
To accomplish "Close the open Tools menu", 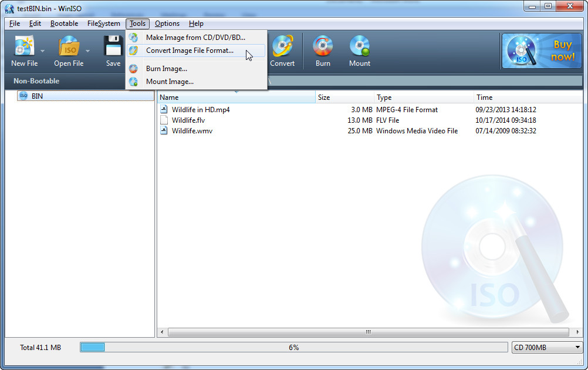I will click(138, 23).
